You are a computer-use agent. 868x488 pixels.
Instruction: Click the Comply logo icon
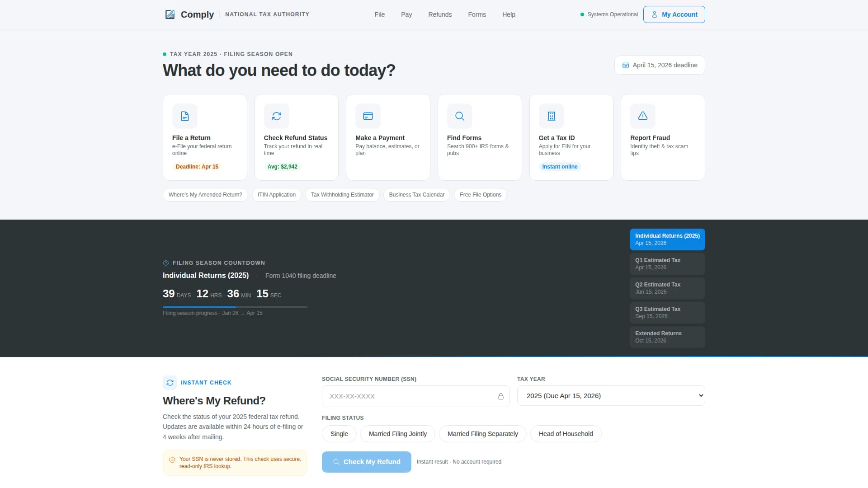tap(170, 14)
